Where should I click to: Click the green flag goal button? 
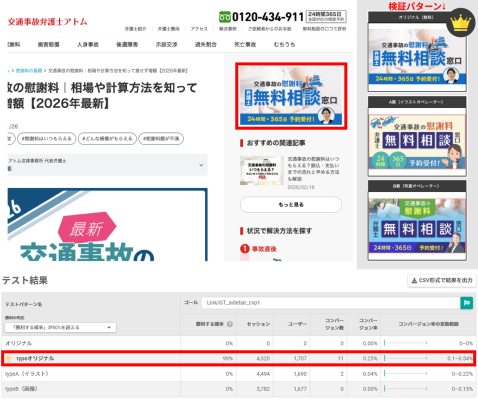pos(467,303)
